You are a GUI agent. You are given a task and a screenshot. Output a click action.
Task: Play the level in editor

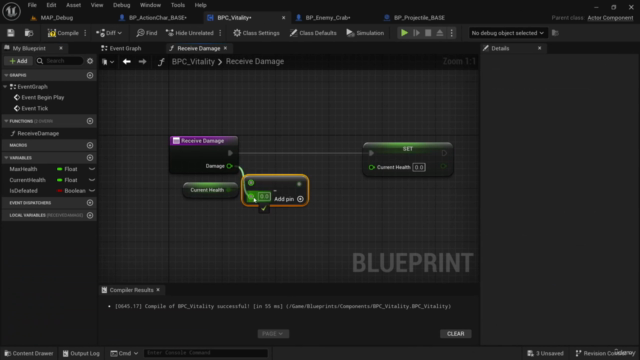pyautogui.click(x=404, y=33)
